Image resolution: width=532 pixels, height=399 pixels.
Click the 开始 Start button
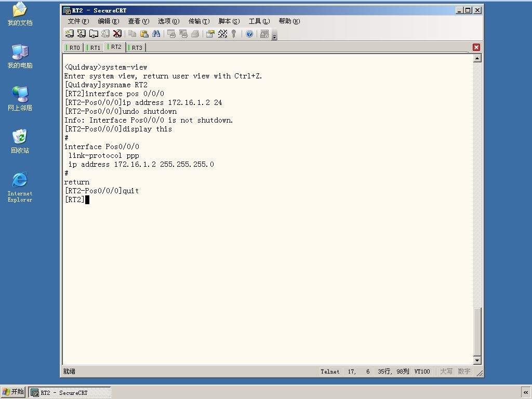point(13,392)
